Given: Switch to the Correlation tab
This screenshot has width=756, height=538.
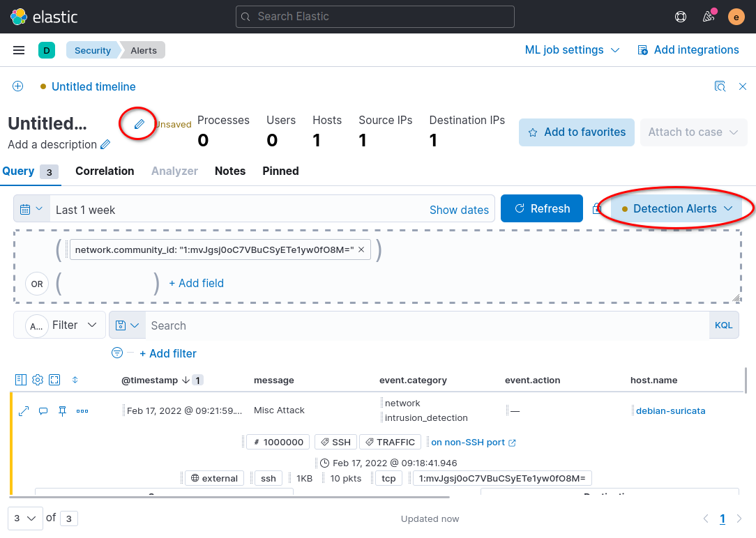Looking at the screenshot, I should (x=105, y=171).
